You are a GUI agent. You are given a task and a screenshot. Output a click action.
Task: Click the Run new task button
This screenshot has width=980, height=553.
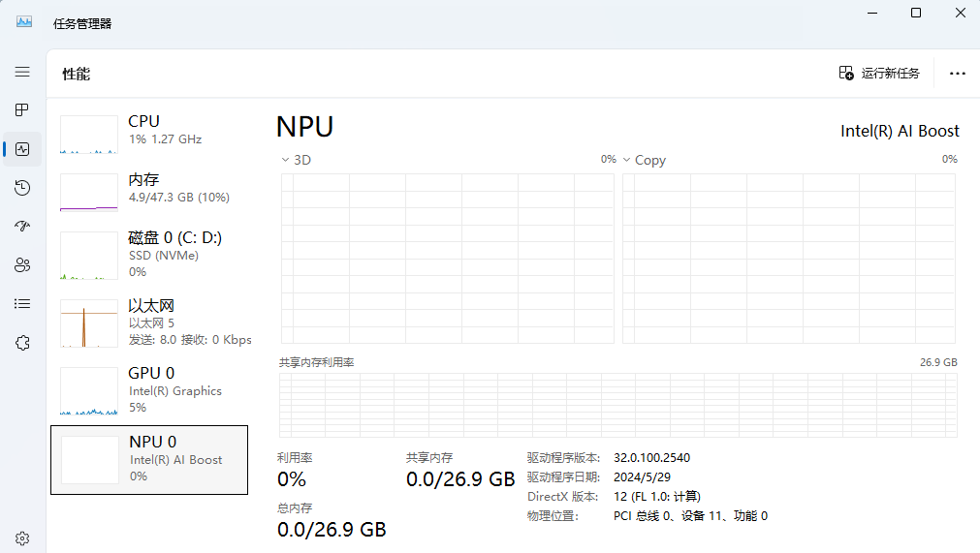[x=878, y=74]
